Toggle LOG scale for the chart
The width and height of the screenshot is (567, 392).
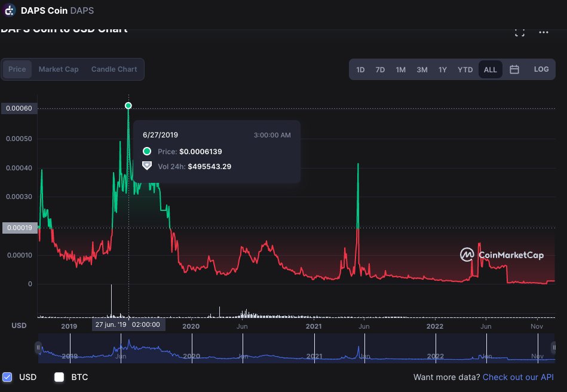[541, 69]
